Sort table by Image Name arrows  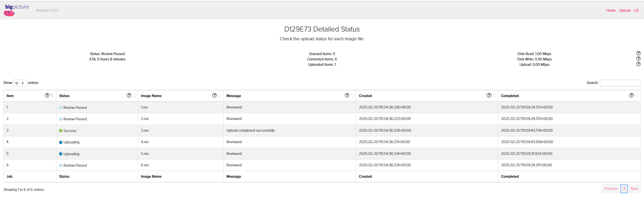click(220, 96)
